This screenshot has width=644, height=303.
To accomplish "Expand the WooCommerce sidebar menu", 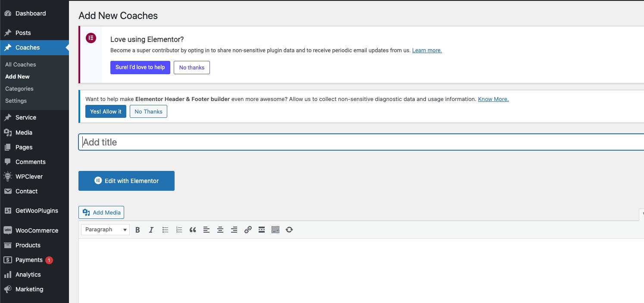I will tap(37, 230).
